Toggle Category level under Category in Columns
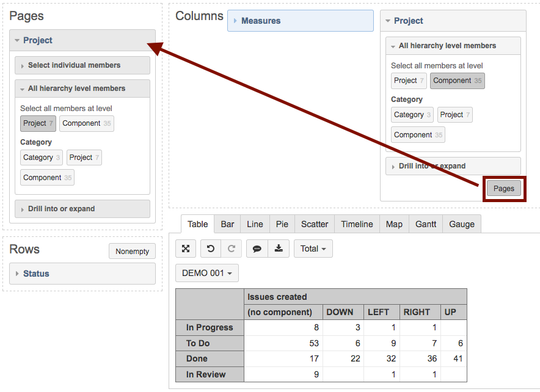Viewport: 540px width, 392px height. (412, 115)
